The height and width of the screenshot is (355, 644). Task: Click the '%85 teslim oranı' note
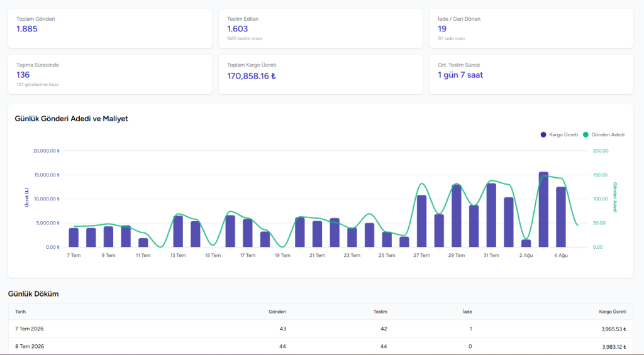pos(245,38)
